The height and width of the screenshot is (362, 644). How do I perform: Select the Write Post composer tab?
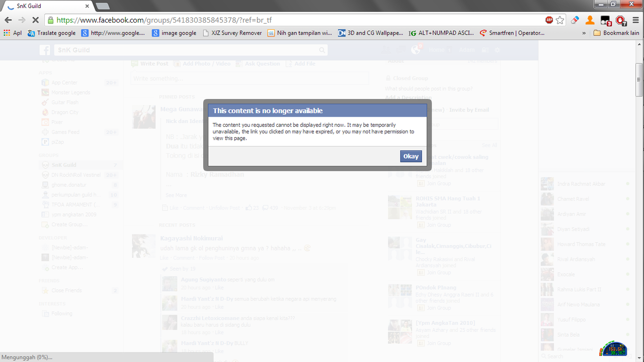149,64
